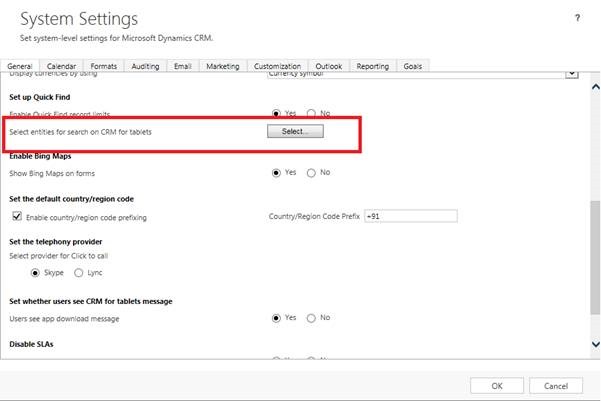
Task: Open the Marketing tab
Action: (222, 66)
